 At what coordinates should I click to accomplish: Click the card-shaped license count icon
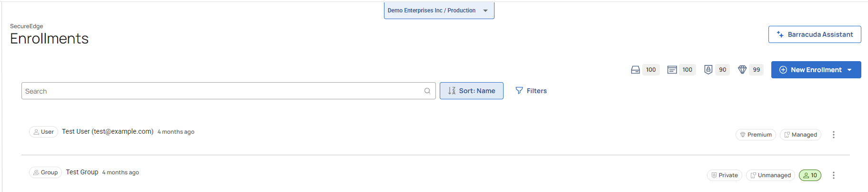point(672,70)
